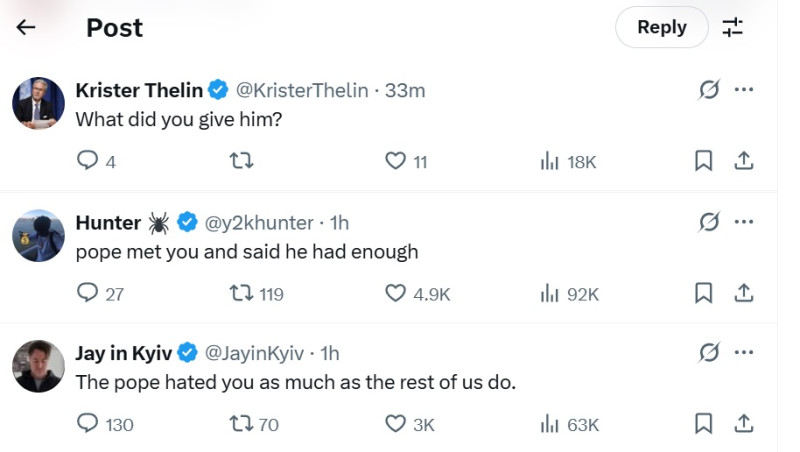Expand more options menu on Hunter's post
The width and height of the screenshot is (800, 452).
coord(743,222)
